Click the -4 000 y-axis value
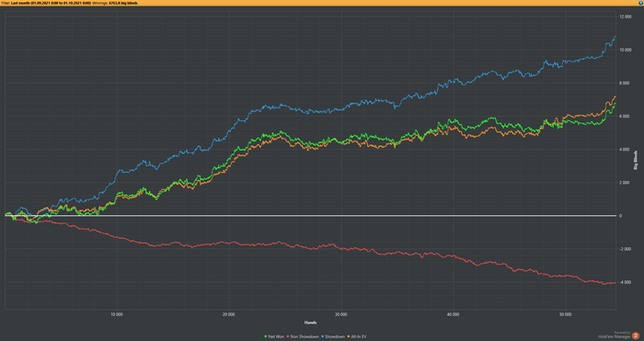This screenshot has width=644, height=341. coord(626,282)
